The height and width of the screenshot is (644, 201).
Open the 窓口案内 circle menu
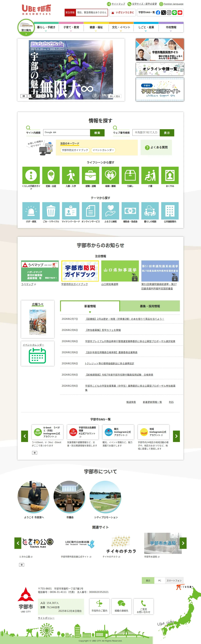26,28
